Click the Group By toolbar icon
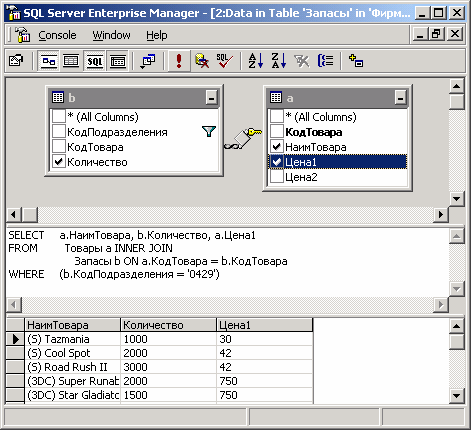The width and height of the screenshot is (471, 430). 325,61
